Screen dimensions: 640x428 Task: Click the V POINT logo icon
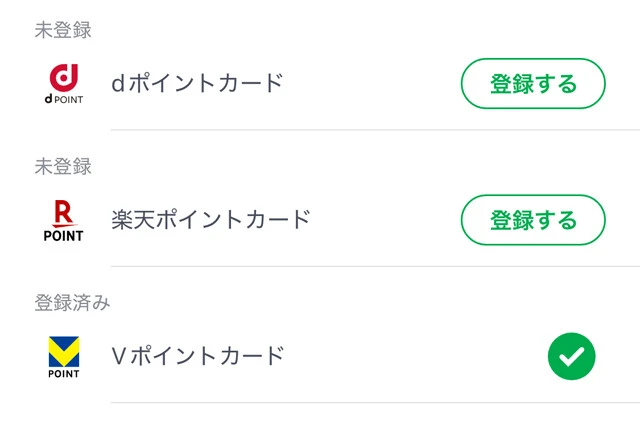[64, 357]
